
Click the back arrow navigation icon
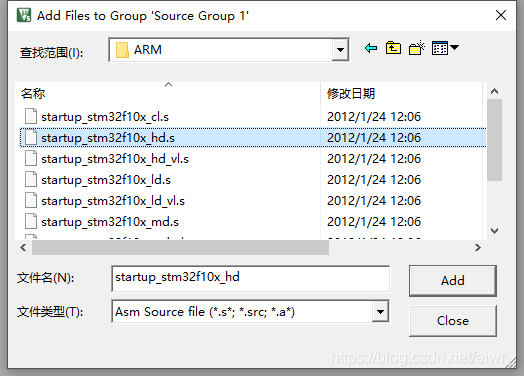pyautogui.click(x=371, y=48)
